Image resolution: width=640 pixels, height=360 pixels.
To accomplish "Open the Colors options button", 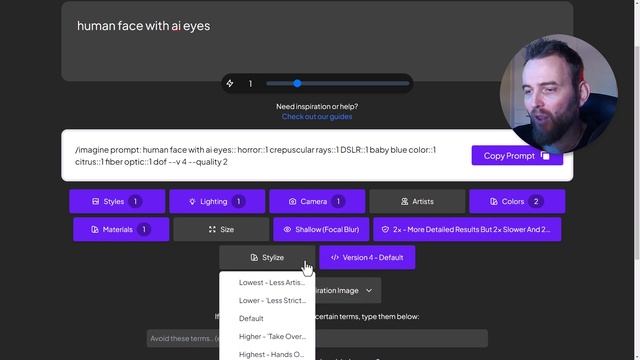I will [517, 201].
